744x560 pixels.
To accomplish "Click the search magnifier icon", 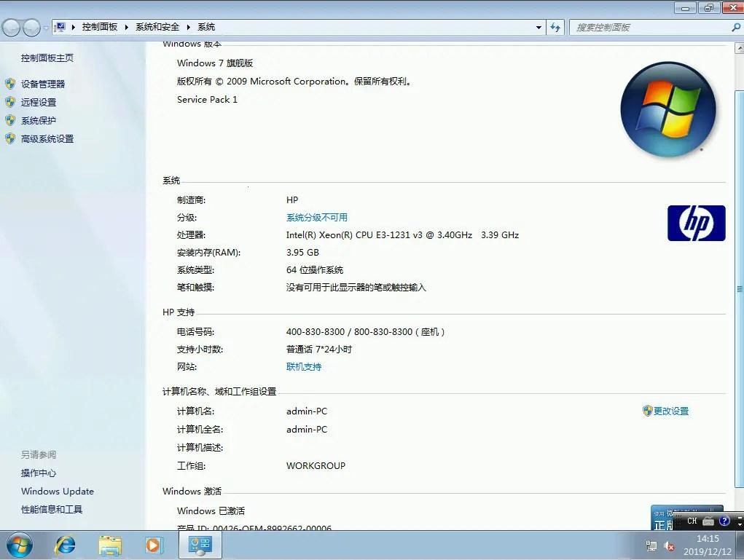I will [737, 28].
